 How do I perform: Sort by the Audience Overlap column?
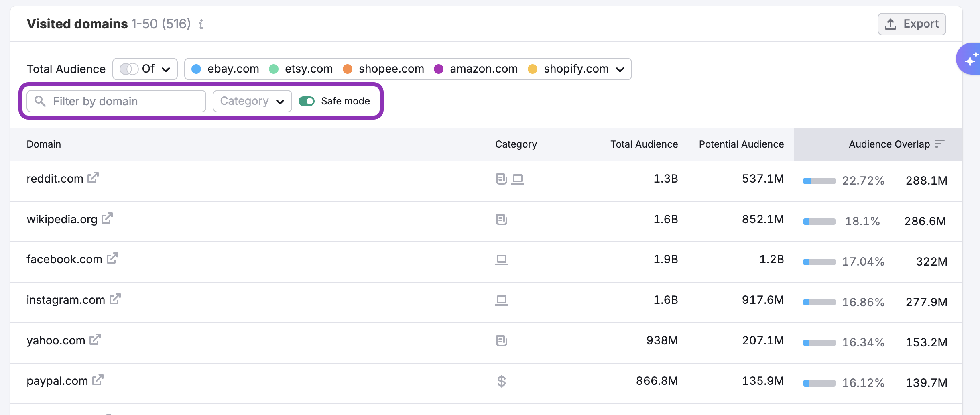click(939, 144)
